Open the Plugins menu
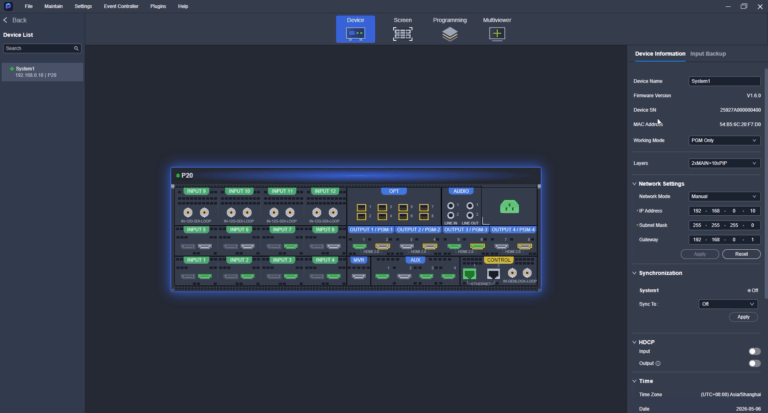This screenshot has height=413, width=768. coord(158,6)
